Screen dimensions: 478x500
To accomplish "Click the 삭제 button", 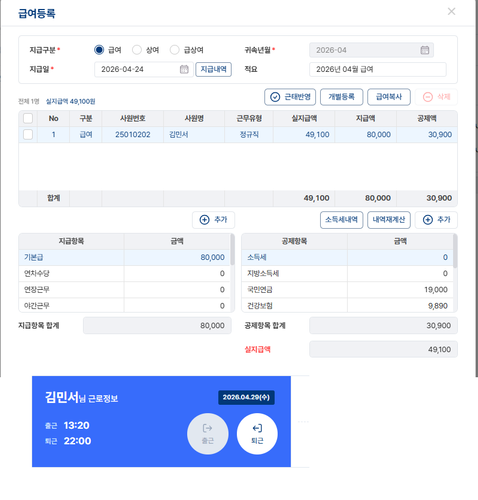I will click(436, 97).
